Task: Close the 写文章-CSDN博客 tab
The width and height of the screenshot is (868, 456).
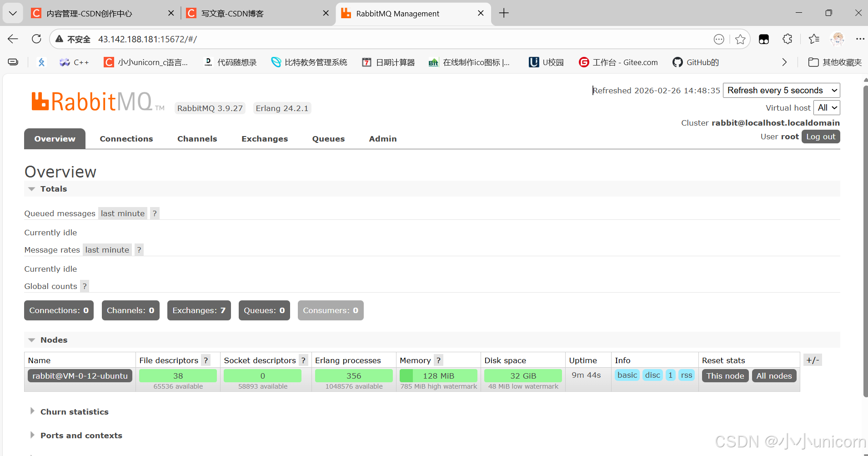Action: coord(326,13)
